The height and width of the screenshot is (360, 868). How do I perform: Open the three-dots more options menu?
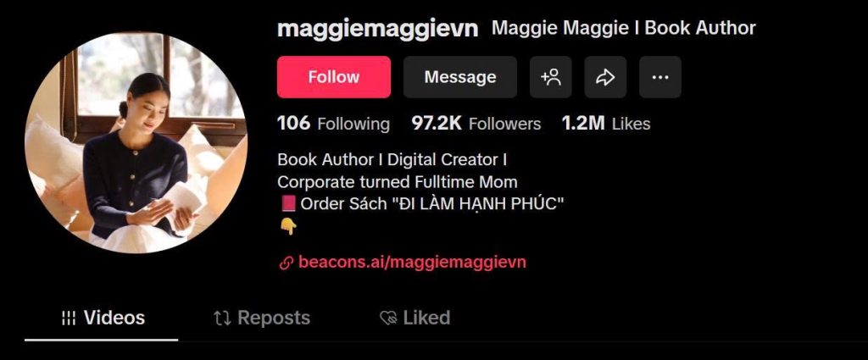(659, 77)
